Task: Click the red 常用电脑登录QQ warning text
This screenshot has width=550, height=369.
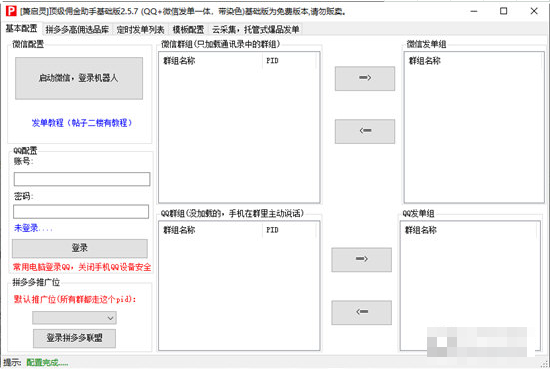Action: click(x=82, y=267)
